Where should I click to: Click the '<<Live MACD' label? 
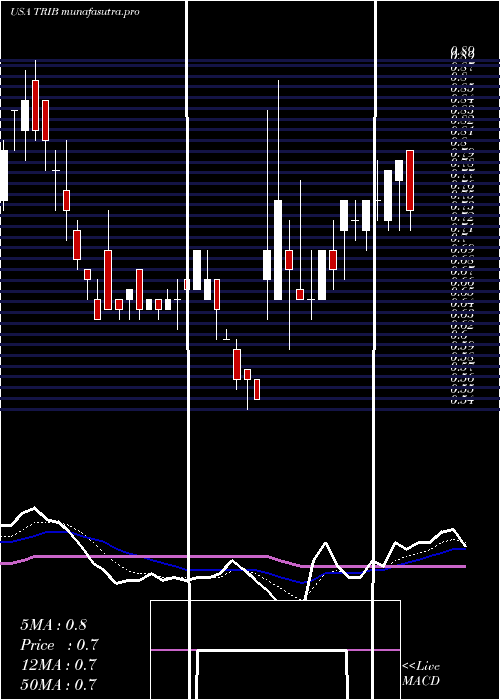(x=421, y=673)
